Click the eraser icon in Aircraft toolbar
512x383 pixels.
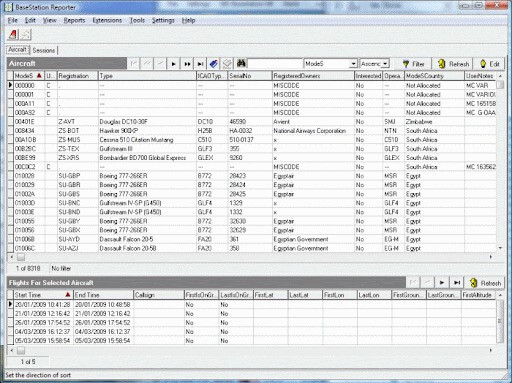[x=227, y=63]
